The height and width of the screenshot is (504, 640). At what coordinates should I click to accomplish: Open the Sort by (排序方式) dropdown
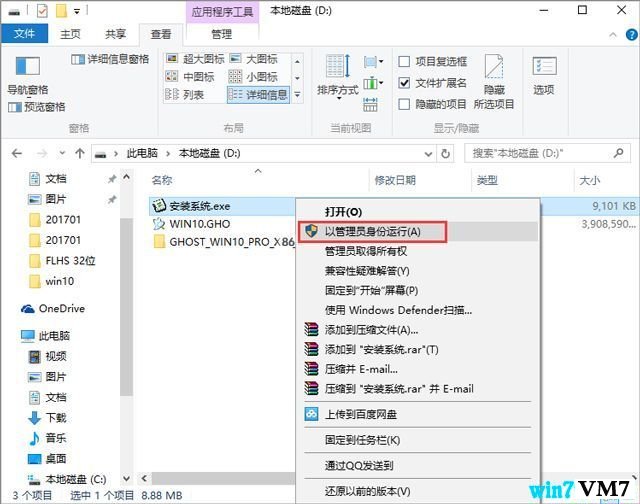(x=338, y=78)
